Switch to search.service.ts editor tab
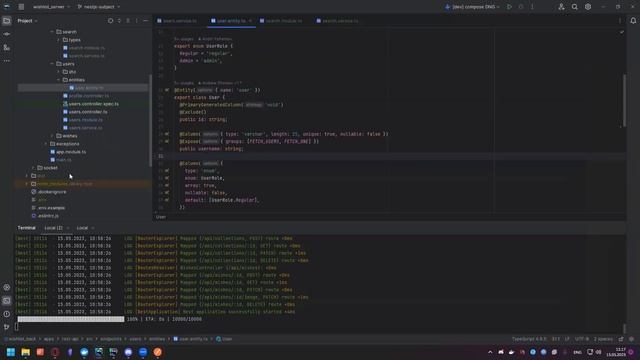 [x=338, y=21]
